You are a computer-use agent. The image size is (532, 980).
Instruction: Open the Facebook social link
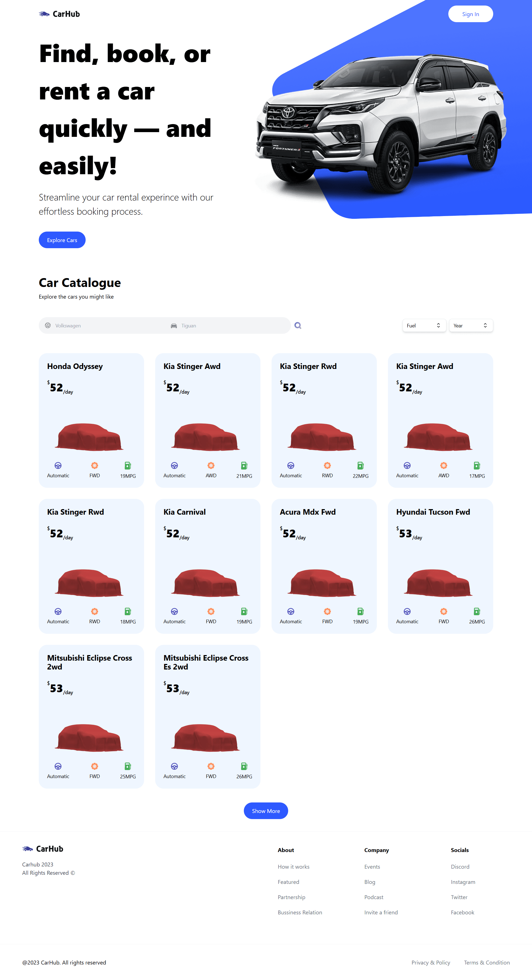click(462, 912)
